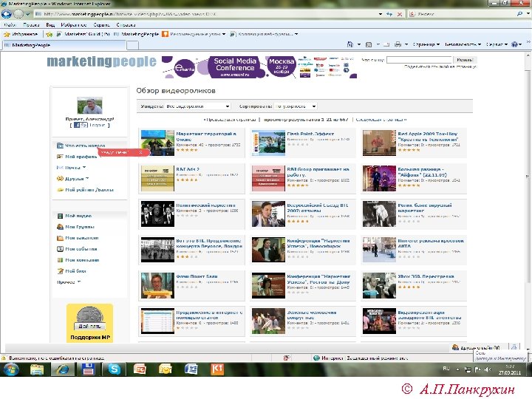Click the marketingpeople site logo

pos(101,62)
